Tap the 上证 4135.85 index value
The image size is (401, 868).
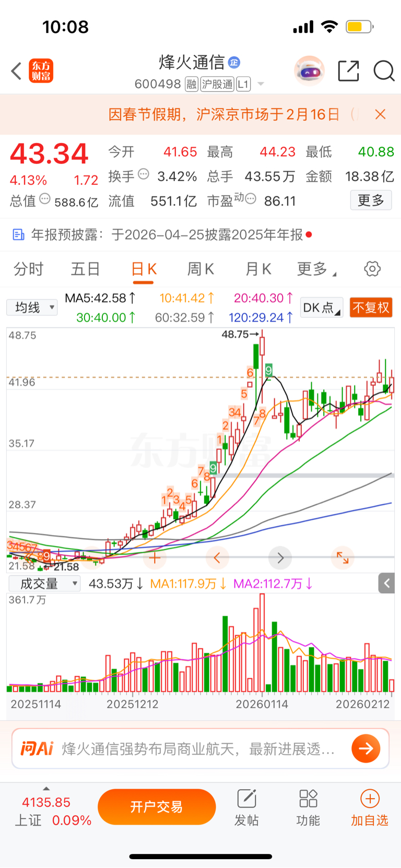click(x=46, y=802)
